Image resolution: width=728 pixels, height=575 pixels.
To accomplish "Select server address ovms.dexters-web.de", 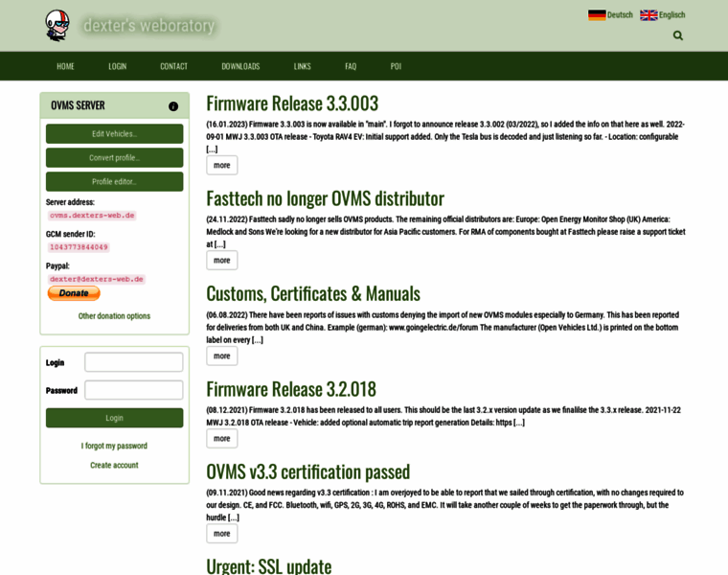I will pos(92,216).
